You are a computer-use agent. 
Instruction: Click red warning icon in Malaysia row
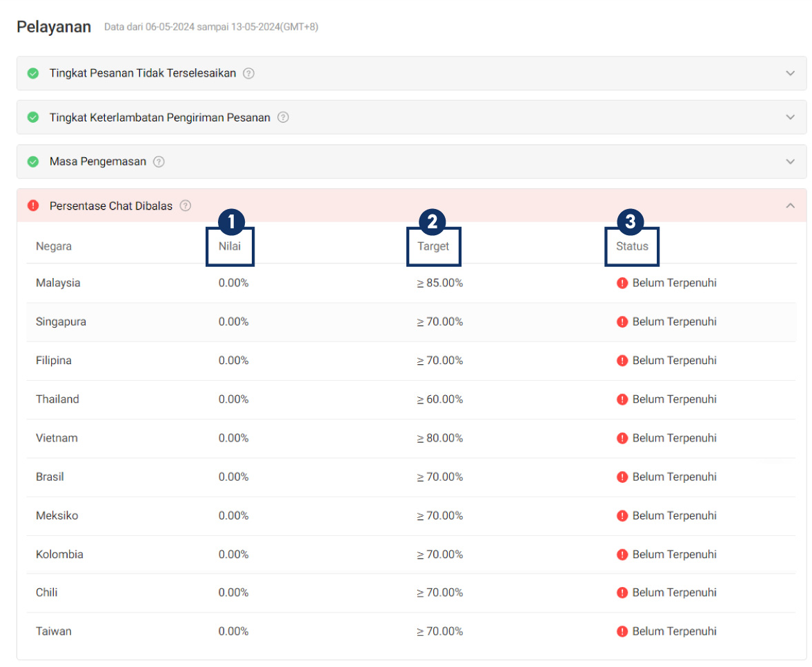(622, 283)
